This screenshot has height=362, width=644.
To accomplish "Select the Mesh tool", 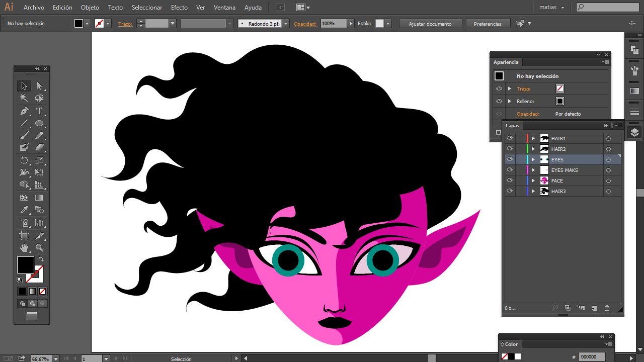I will tap(24, 198).
